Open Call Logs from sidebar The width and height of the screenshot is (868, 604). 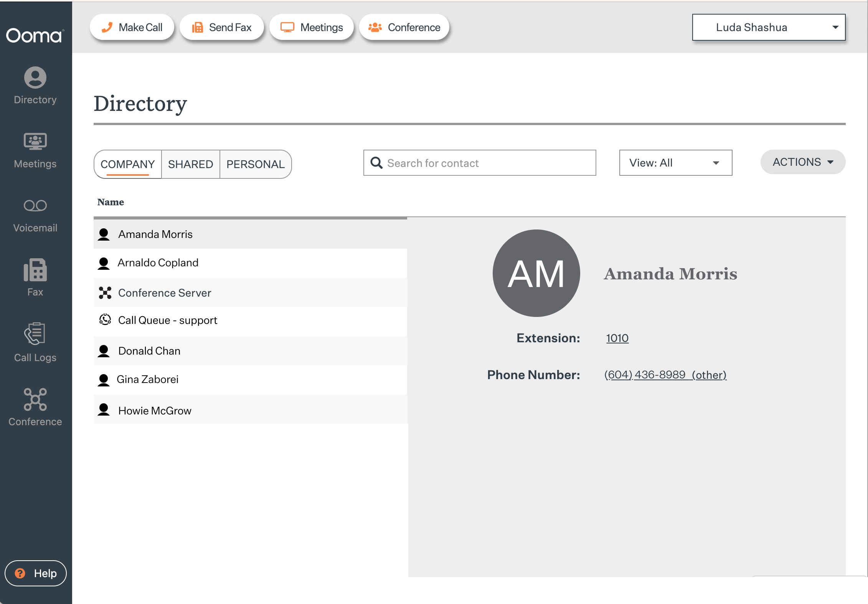(x=35, y=342)
